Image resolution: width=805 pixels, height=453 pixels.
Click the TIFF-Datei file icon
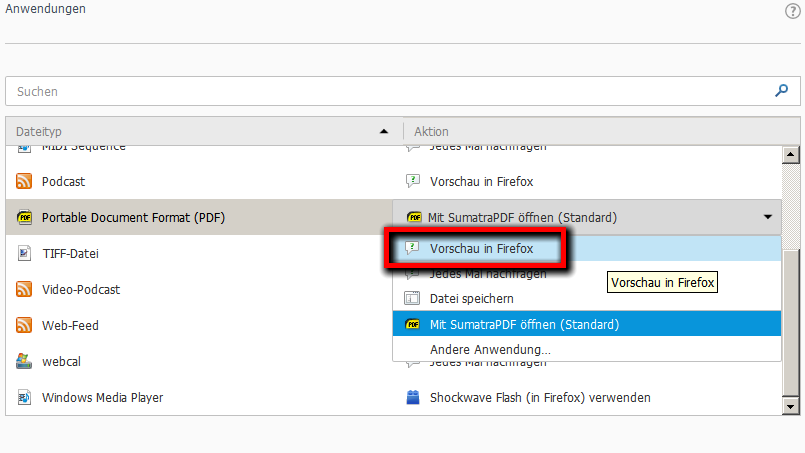coord(24,253)
